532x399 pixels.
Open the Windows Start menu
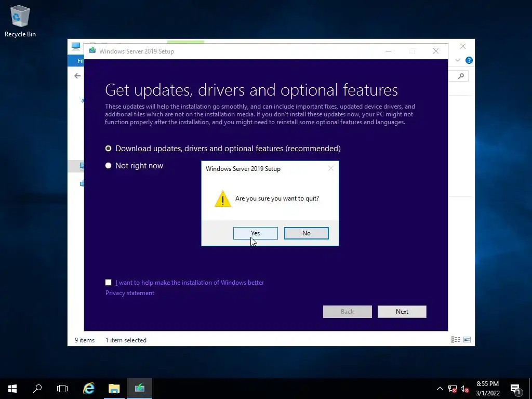tap(12, 389)
